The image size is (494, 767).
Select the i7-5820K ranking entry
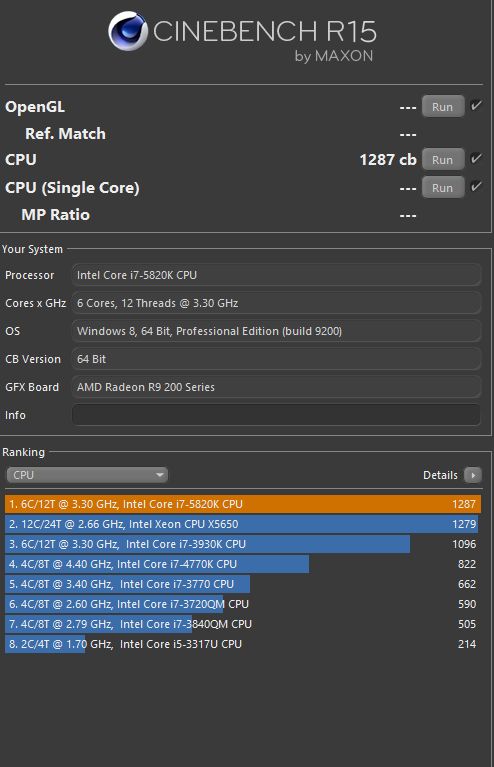pos(243,504)
